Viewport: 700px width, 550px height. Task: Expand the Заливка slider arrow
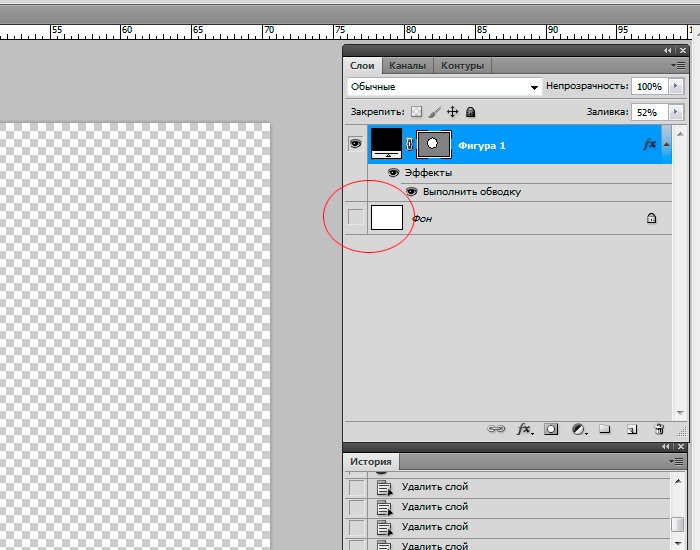click(676, 112)
